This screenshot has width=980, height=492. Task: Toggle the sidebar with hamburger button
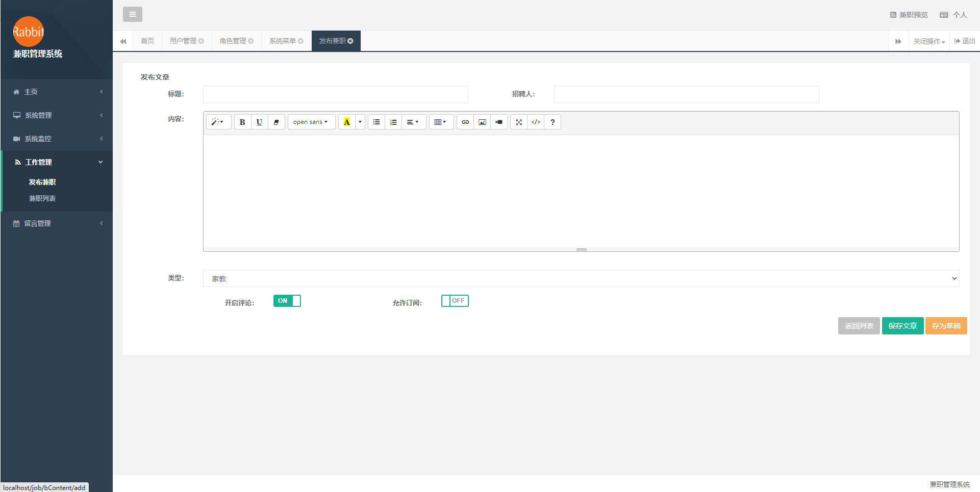(133, 14)
